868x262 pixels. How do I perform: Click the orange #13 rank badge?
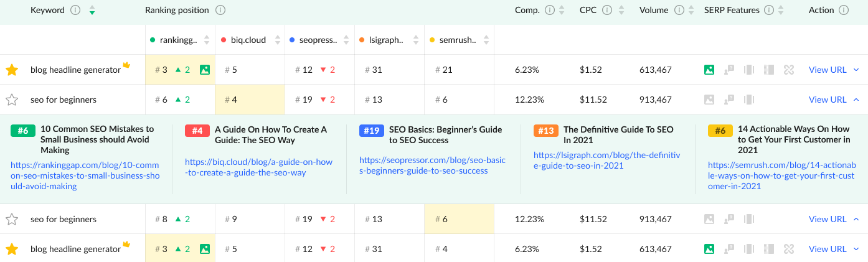pyautogui.click(x=545, y=131)
